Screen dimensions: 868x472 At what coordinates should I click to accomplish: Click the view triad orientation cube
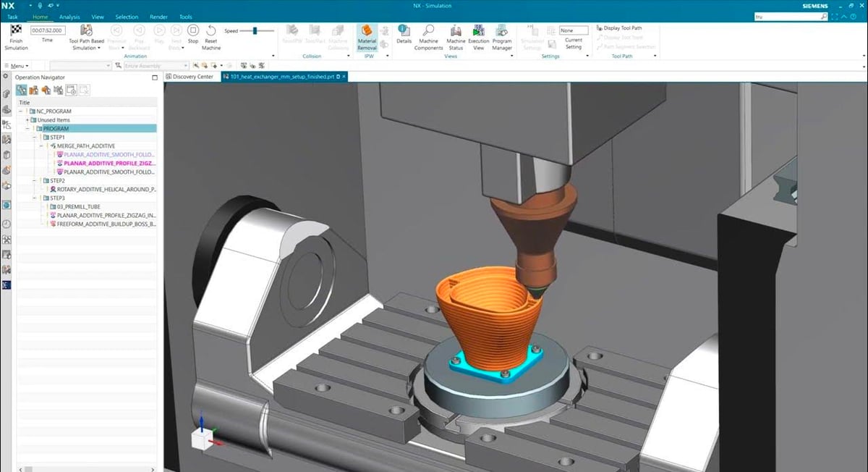[x=200, y=437]
